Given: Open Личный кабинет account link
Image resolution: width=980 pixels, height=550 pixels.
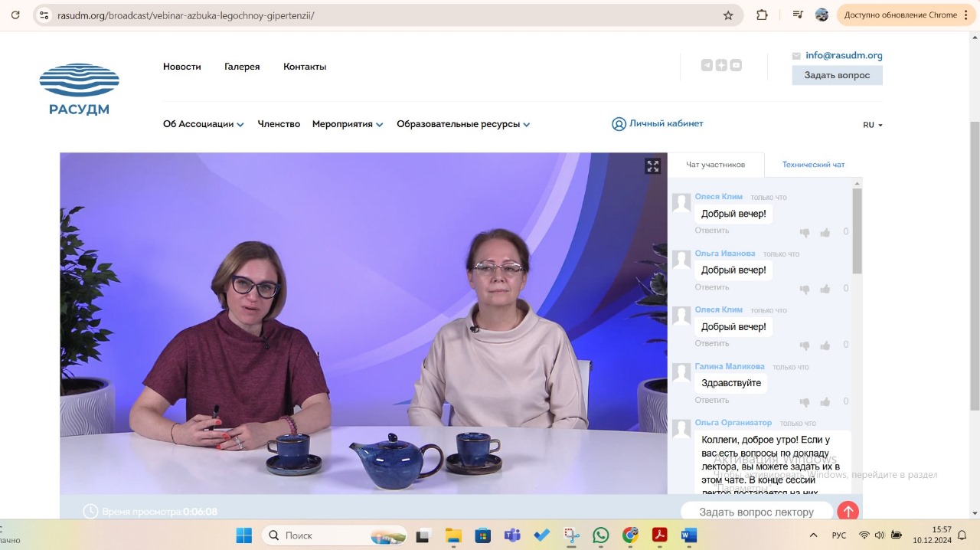Looking at the screenshot, I should pos(658,123).
